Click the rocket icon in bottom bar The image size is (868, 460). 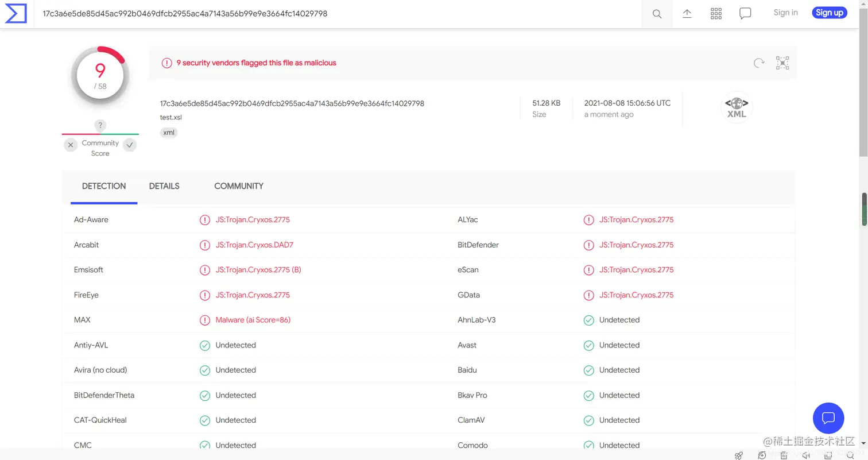coord(739,455)
